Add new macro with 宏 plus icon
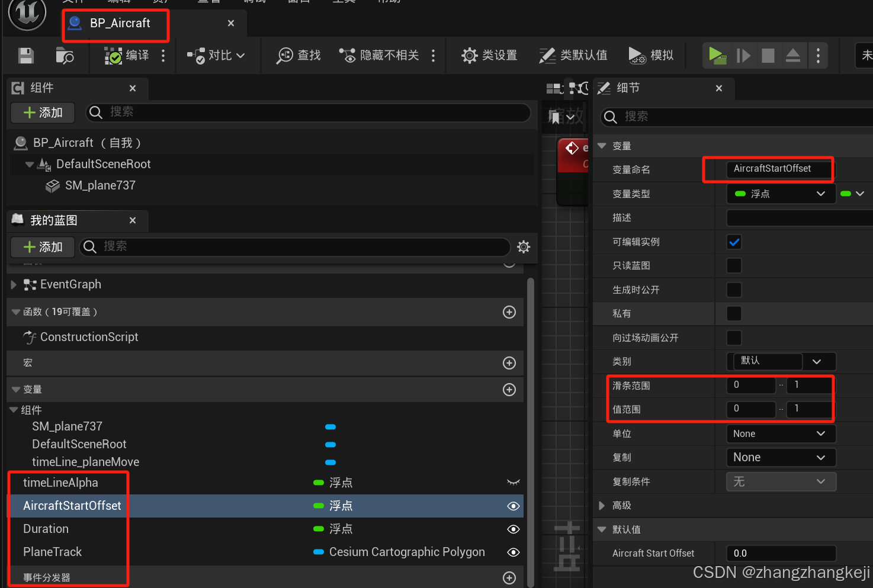This screenshot has height=588, width=873. click(509, 363)
